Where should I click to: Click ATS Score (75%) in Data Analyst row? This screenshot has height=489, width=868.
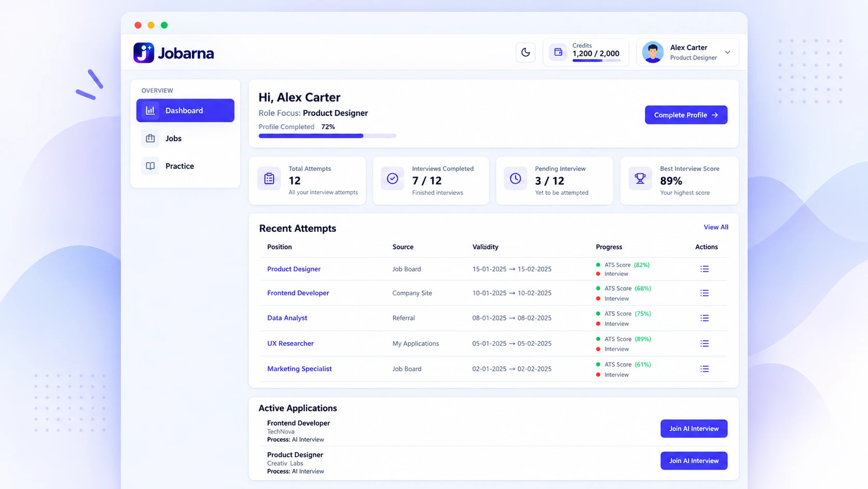pos(628,314)
